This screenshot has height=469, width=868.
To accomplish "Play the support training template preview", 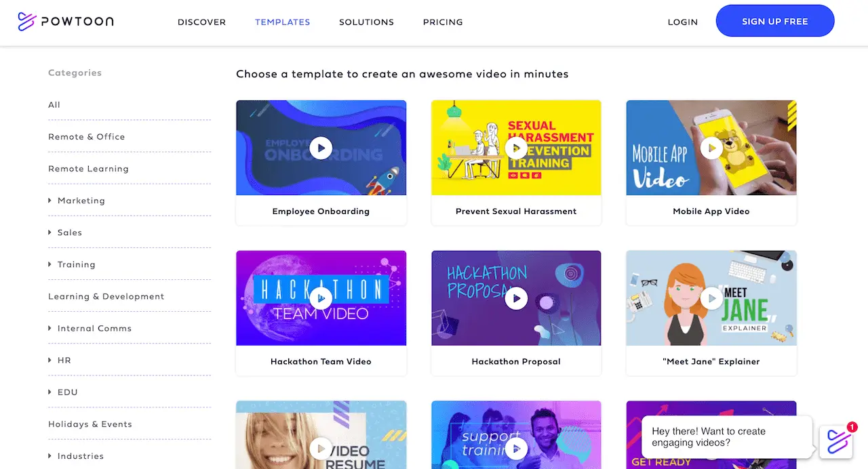I will [x=516, y=448].
